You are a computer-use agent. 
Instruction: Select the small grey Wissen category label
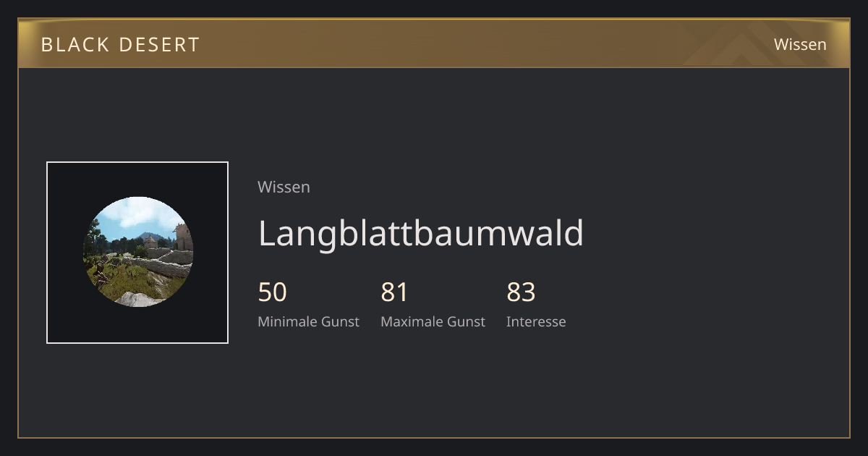pyautogui.click(x=284, y=187)
